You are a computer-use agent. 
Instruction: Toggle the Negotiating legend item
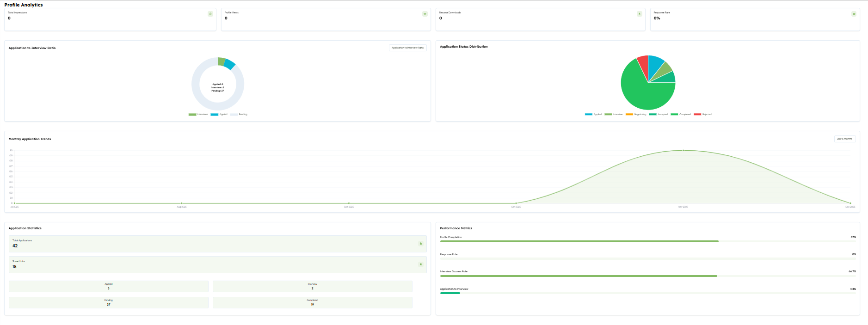coord(636,114)
